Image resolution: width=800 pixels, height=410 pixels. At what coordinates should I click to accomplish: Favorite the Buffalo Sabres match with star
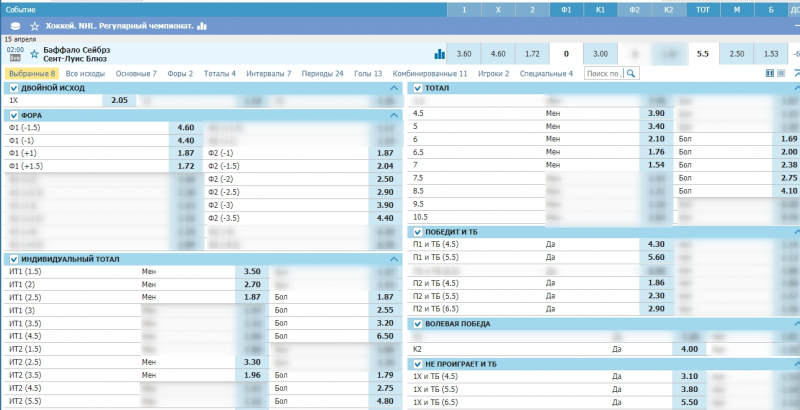(34, 53)
